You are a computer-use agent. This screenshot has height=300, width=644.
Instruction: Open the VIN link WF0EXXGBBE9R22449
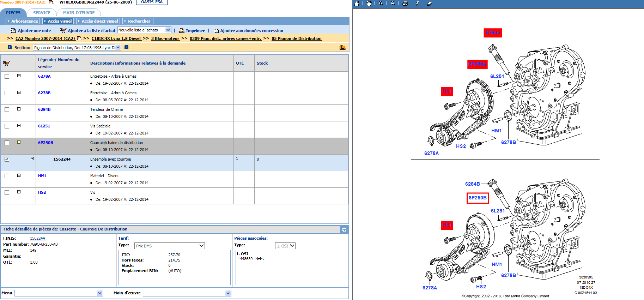(x=96, y=2)
